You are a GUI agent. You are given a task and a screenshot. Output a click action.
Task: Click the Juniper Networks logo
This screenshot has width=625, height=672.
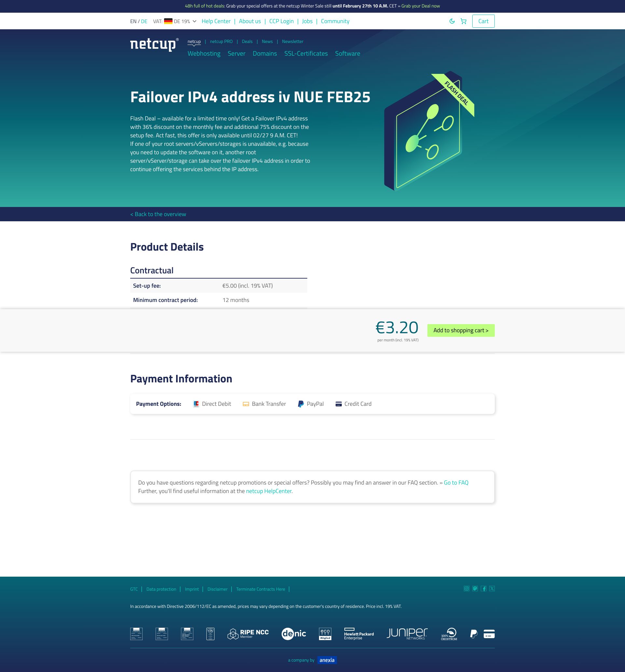[407, 634]
